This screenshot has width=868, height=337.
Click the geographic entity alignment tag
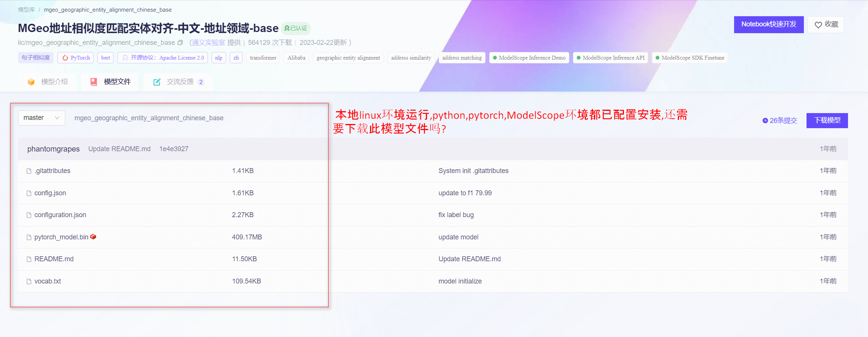coord(348,58)
